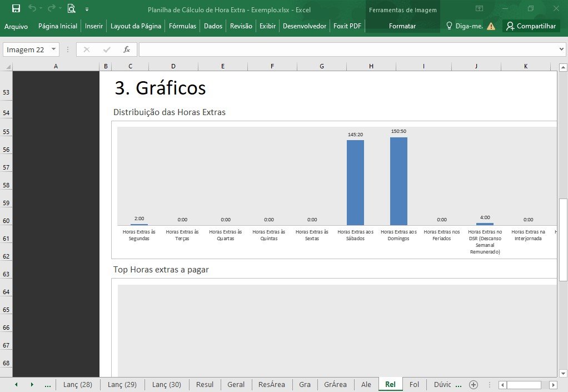
Task: Click next sheet navigation arrow
Action: (32, 384)
